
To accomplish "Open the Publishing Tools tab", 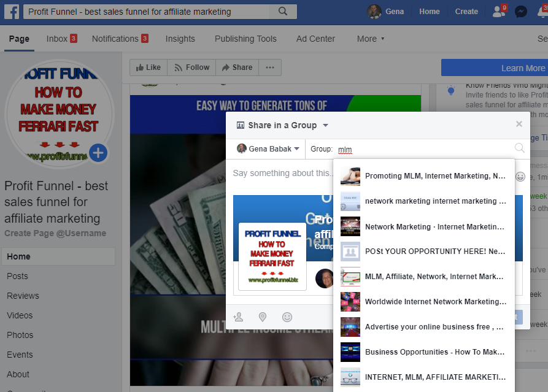I will (x=245, y=39).
